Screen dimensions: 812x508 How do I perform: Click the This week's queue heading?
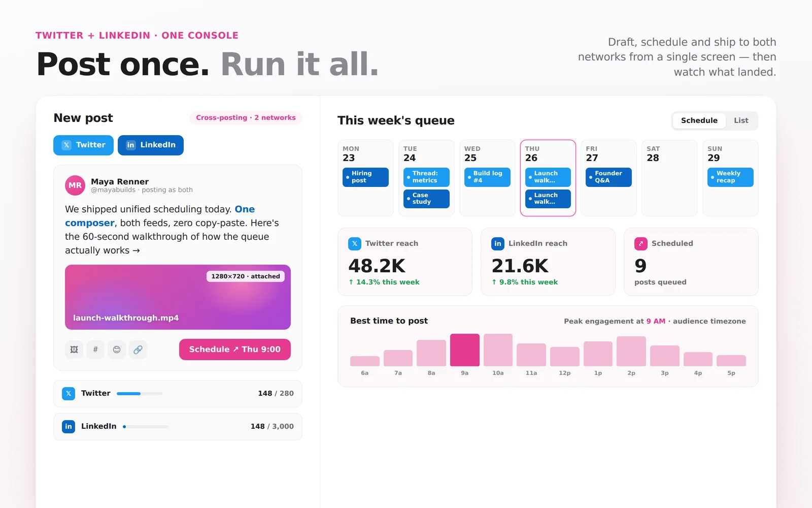click(396, 120)
